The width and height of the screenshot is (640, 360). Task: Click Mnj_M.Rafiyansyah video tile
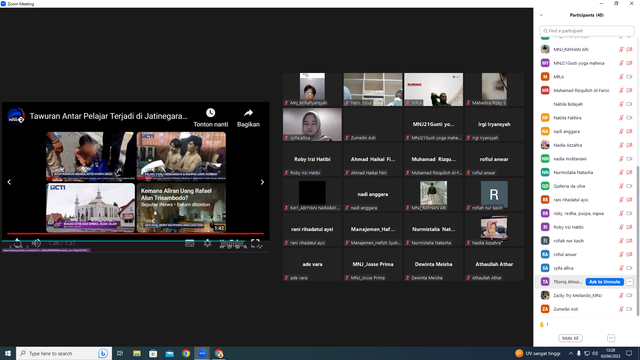tap(312, 89)
